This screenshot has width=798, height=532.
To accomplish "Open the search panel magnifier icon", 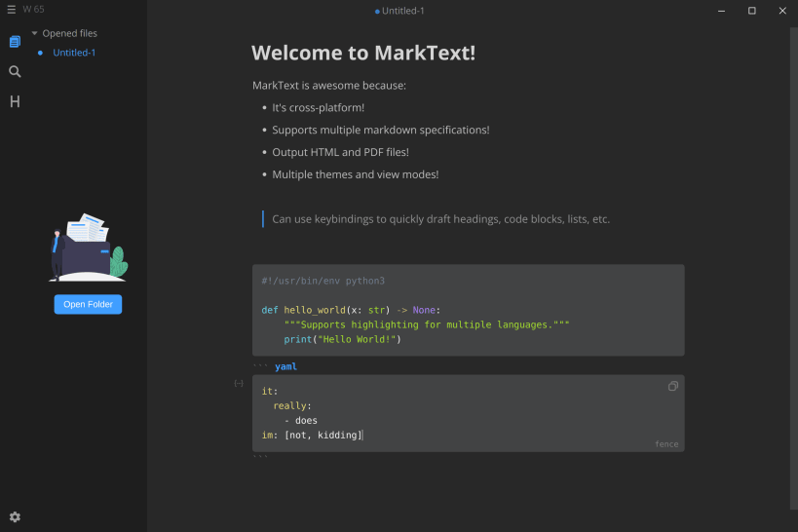I will [x=15, y=72].
